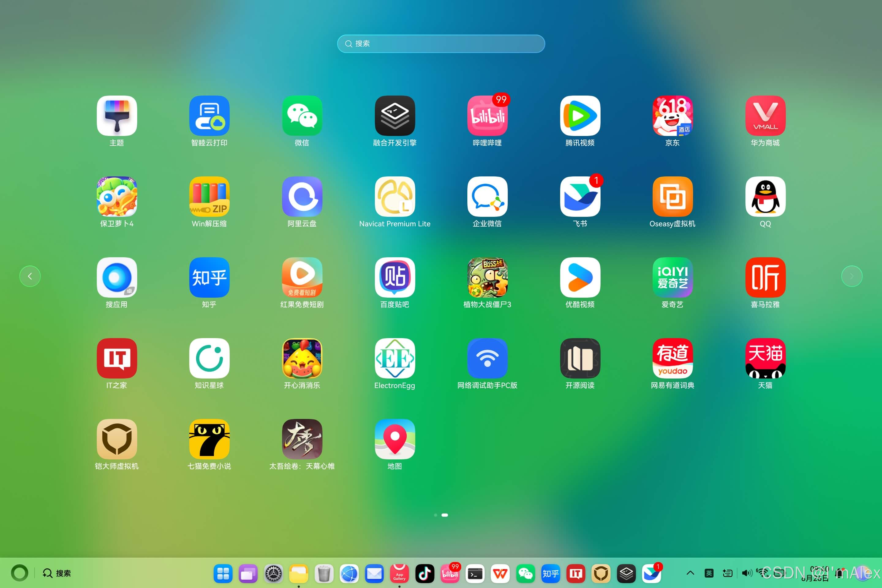Launch 智睦云打印 cloud print app
Viewport: 882px width, 588px height.
209,115
